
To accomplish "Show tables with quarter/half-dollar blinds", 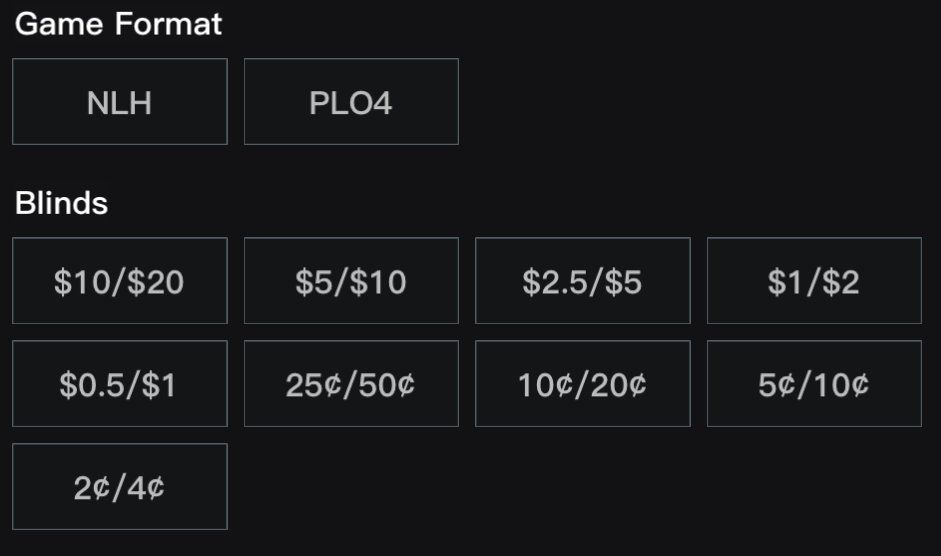I will point(351,384).
